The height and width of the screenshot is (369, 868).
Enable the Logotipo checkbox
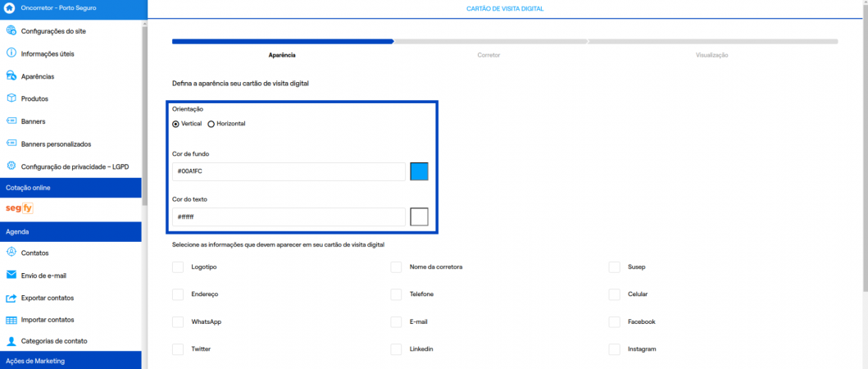[178, 267]
